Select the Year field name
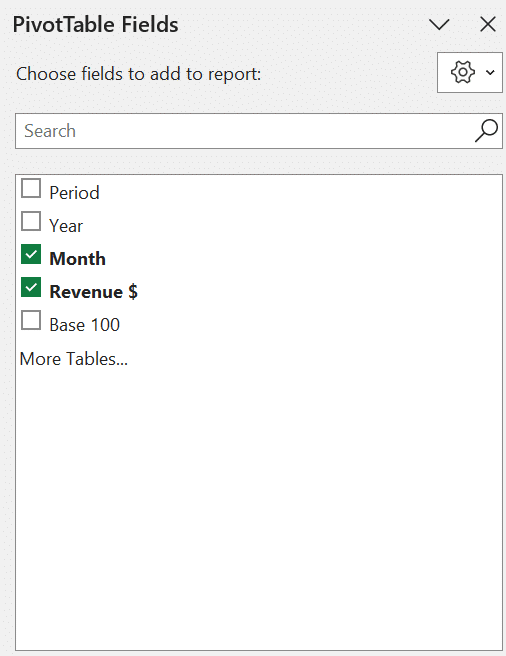This screenshot has width=506, height=656. click(66, 226)
